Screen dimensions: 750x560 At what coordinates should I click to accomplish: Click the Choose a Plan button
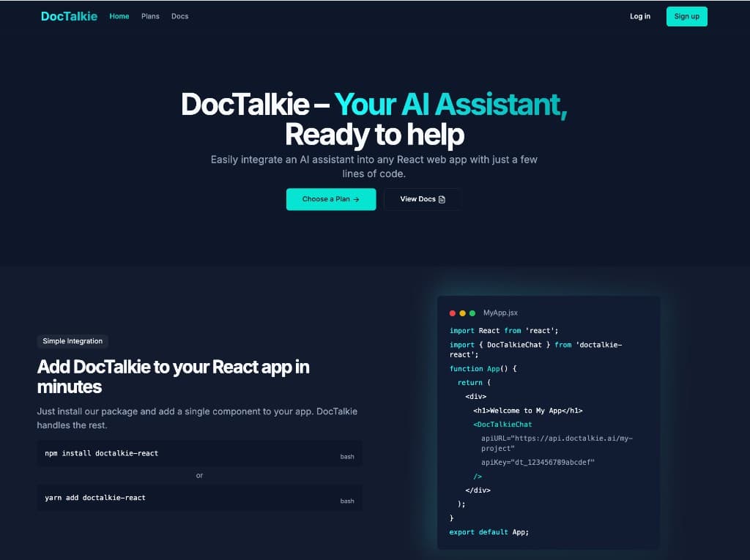coord(331,199)
